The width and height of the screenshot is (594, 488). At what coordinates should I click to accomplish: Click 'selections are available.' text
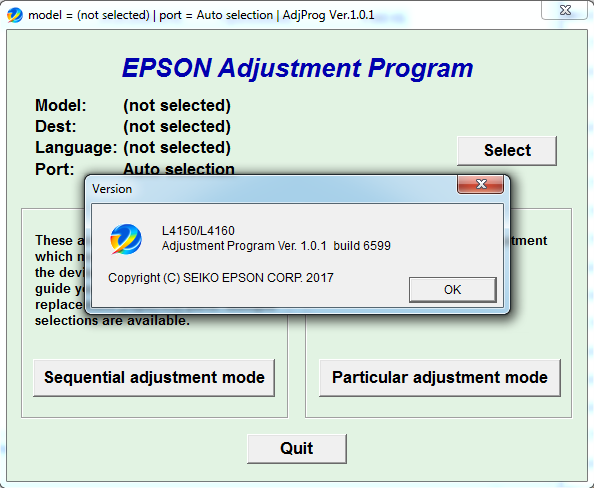click(x=112, y=321)
